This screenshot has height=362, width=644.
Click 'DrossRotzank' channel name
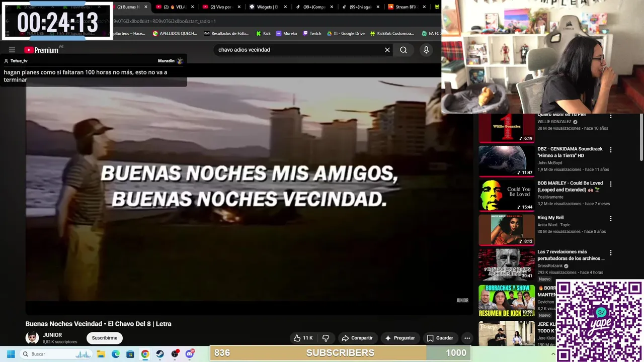coord(550,266)
